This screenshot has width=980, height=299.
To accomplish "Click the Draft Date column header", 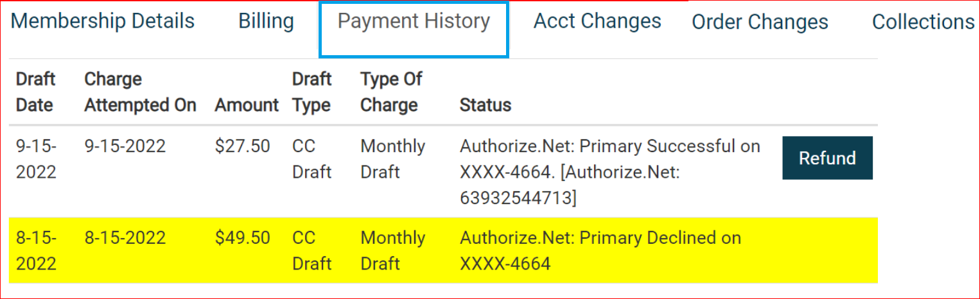I will 36,92.
